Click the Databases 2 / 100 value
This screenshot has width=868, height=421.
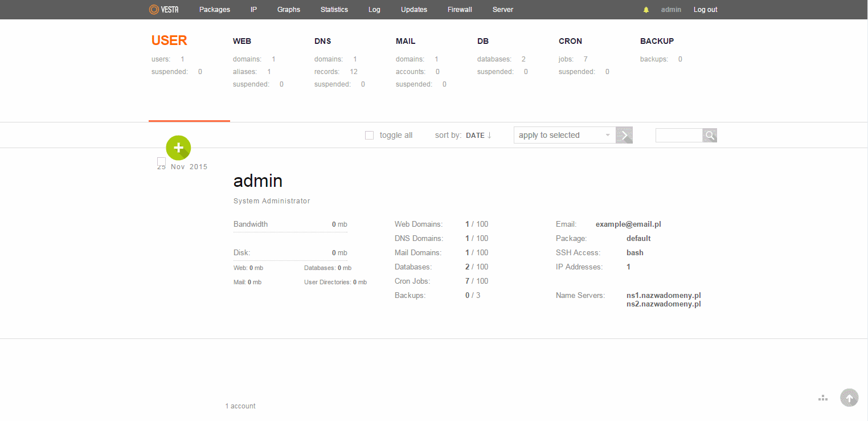(x=477, y=267)
